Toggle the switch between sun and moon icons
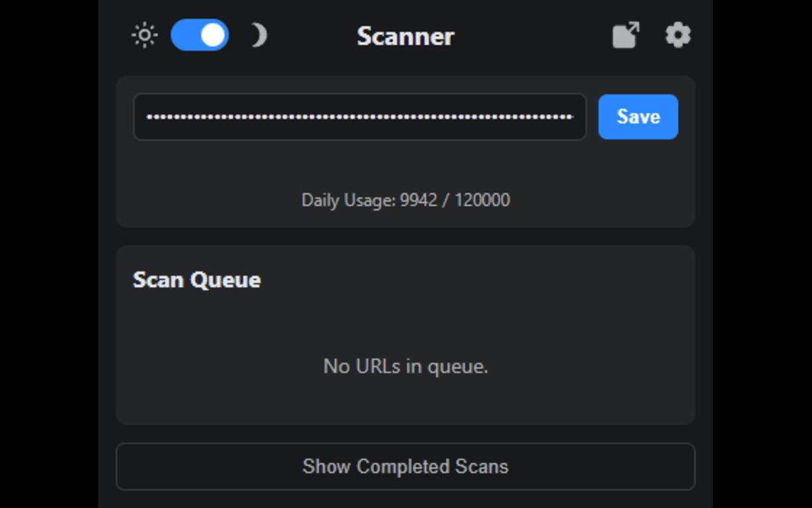The width and height of the screenshot is (812, 508). click(x=199, y=36)
